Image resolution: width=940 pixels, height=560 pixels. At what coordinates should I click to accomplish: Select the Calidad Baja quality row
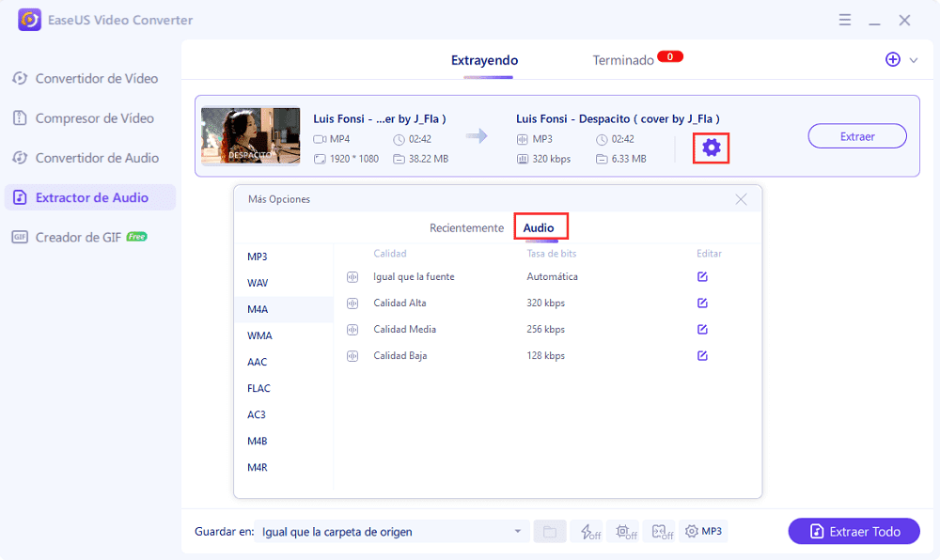[x=547, y=356]
